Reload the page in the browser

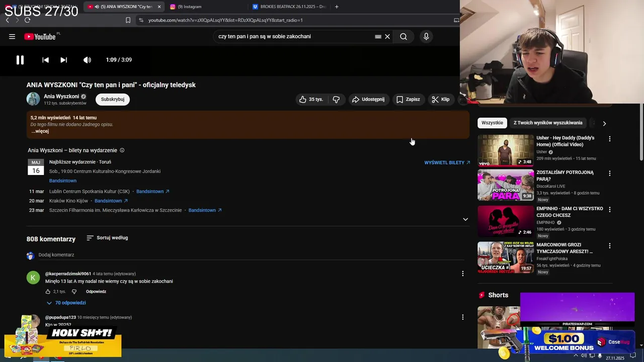pos(27,20)
